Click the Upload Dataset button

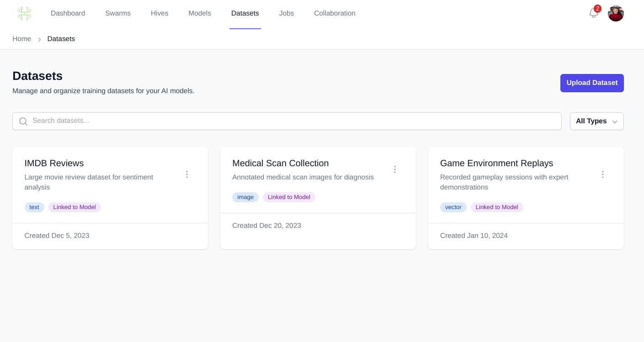click(592, 83)
